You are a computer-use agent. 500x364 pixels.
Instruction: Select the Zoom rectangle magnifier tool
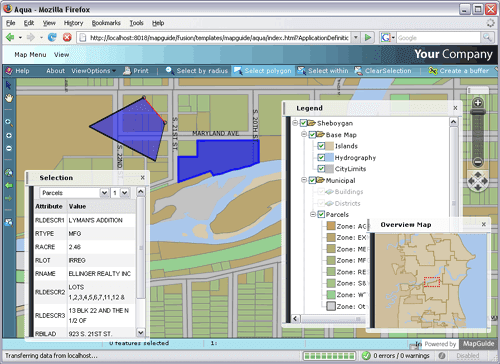[x=9, y=122]
